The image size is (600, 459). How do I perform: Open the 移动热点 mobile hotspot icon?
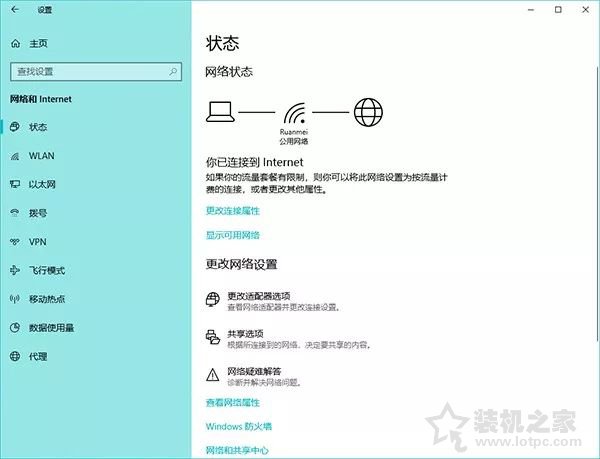click(x=15, y=299)
